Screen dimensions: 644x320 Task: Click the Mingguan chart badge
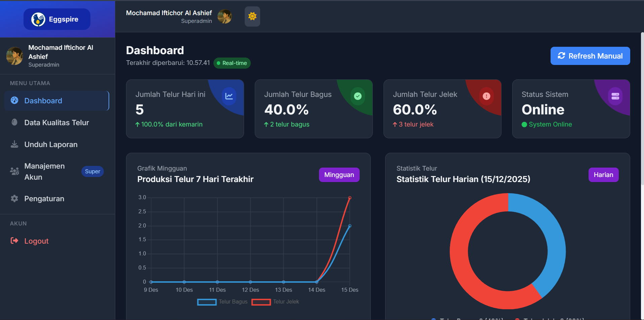[339, 175]
